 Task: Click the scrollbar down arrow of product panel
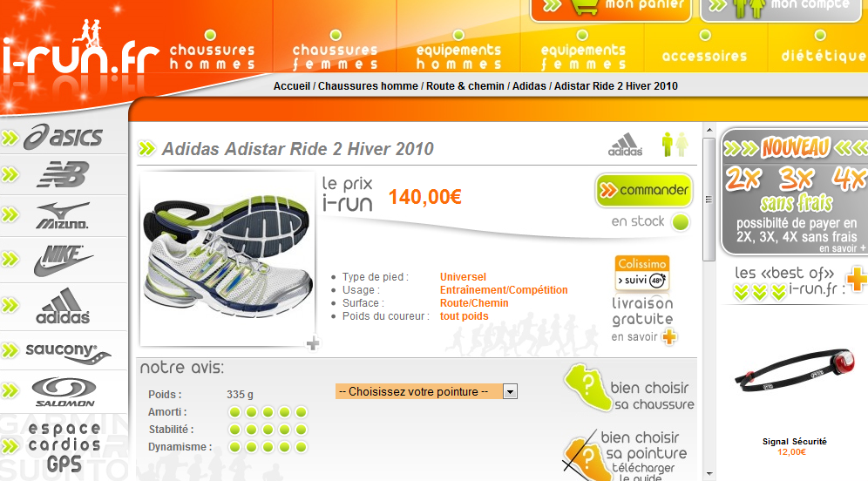709,474
